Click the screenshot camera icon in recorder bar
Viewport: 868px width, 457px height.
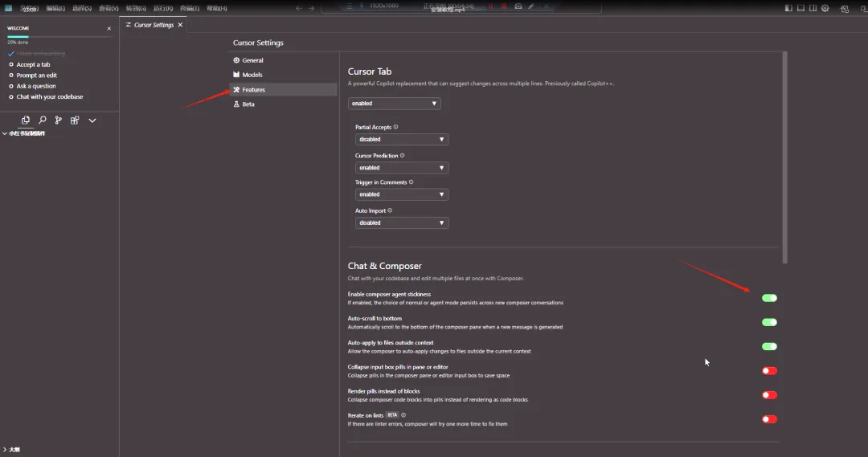[x=518, y=6]
